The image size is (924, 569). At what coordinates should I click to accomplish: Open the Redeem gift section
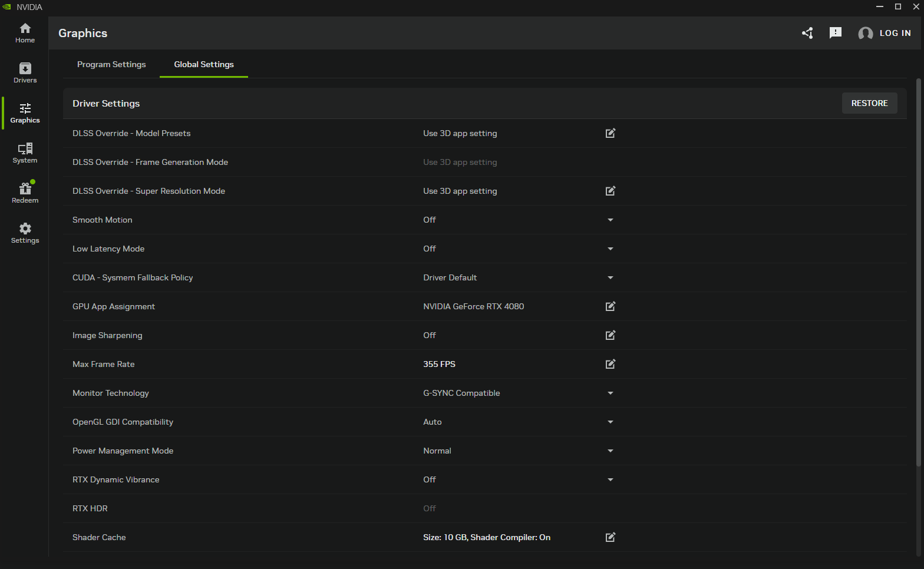[25, 193]
